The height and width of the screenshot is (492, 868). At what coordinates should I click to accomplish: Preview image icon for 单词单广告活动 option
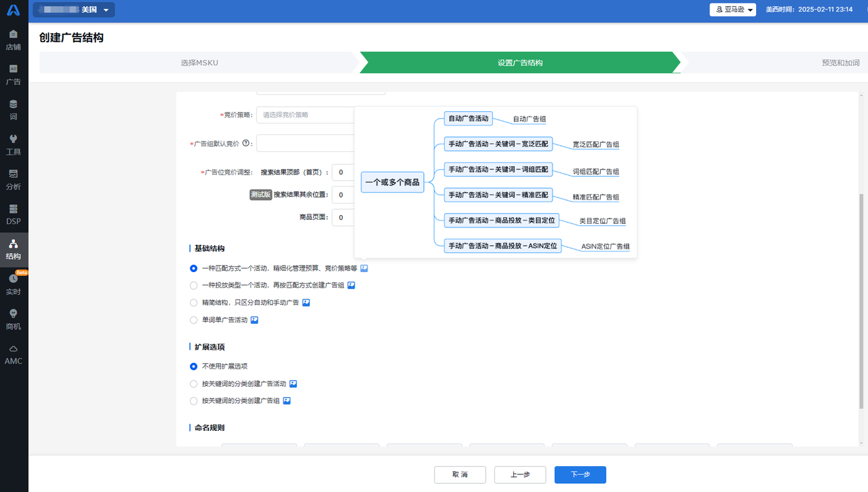coord(254,320)
